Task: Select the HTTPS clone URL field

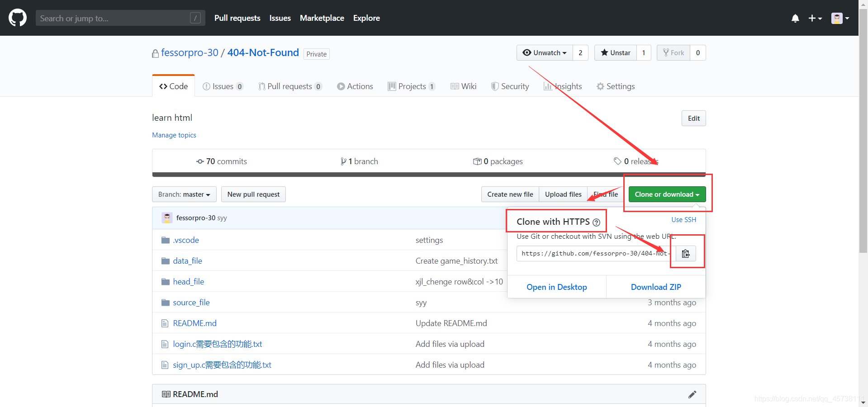Action: click(x=596, y=254)
